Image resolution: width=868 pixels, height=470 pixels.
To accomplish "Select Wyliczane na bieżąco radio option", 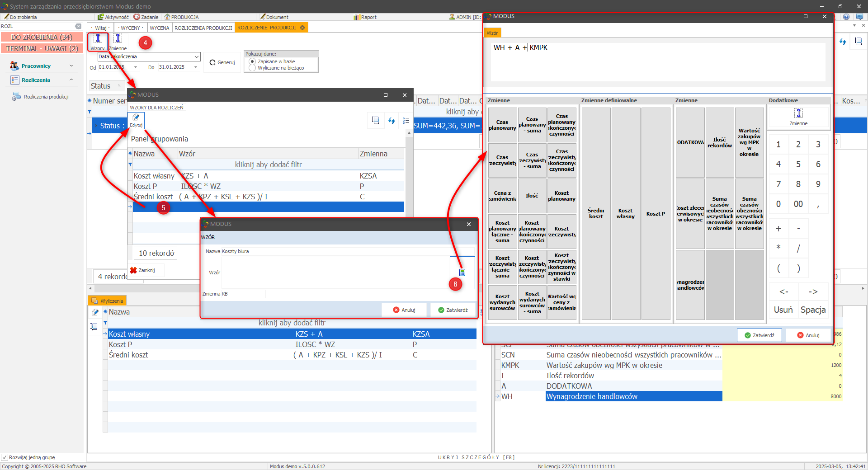I will point(252,68).
